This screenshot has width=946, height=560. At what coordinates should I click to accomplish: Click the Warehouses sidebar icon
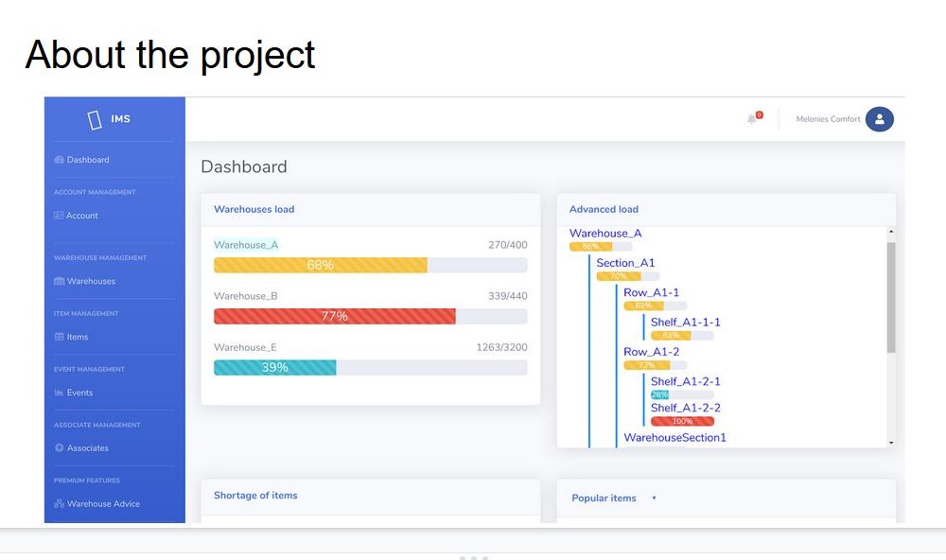(59, 281)
